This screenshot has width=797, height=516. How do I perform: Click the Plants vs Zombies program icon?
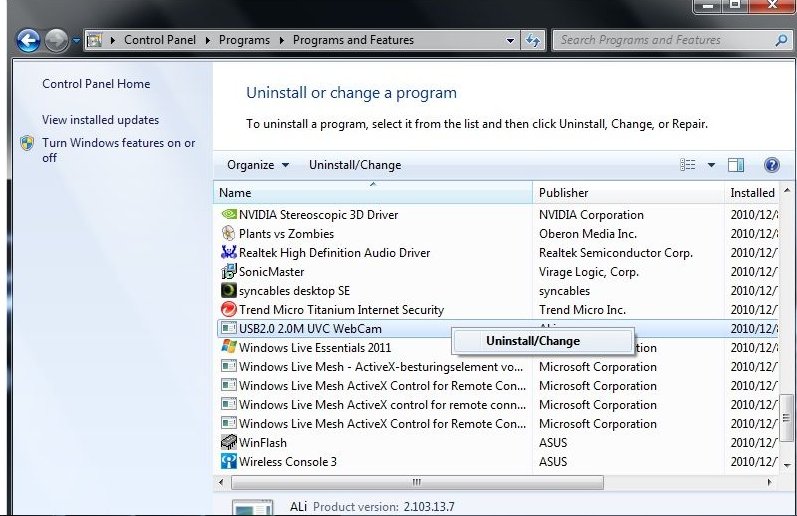(x=228, y=233)
